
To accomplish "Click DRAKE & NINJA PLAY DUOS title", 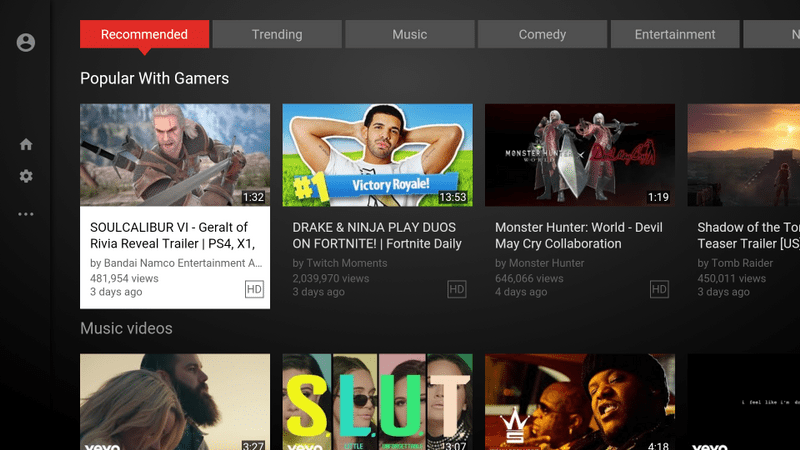I will pos(377,235).
